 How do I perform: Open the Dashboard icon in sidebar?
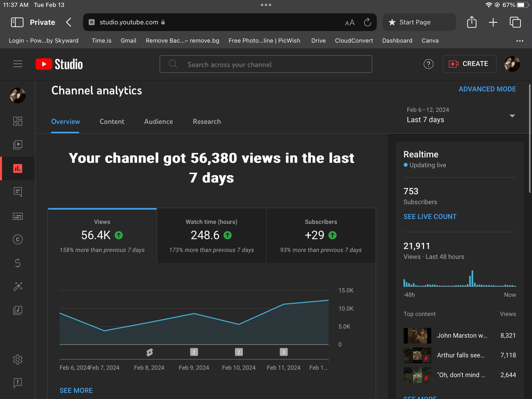18,121
